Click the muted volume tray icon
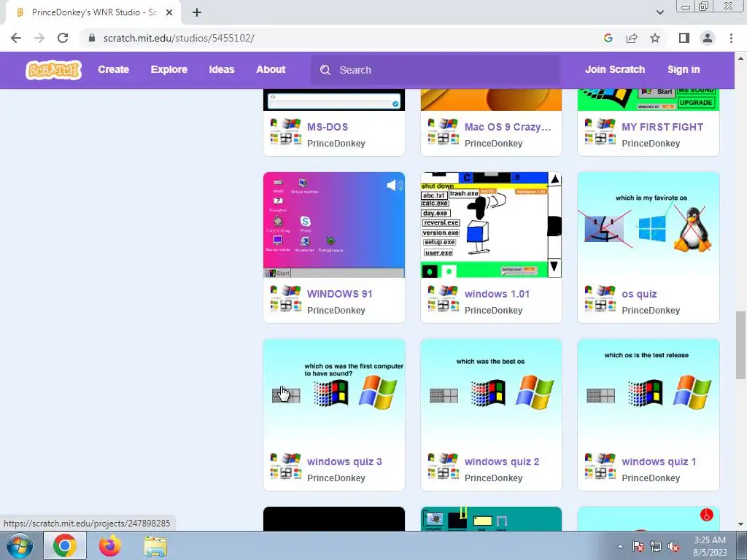Viewport: 747px width, 560px height. tap(673, 547)
